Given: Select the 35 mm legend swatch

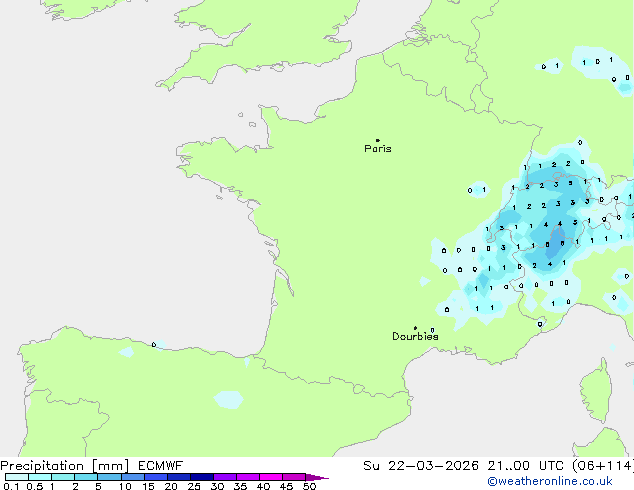Looking at the screenshot, I should pos(247,477).
